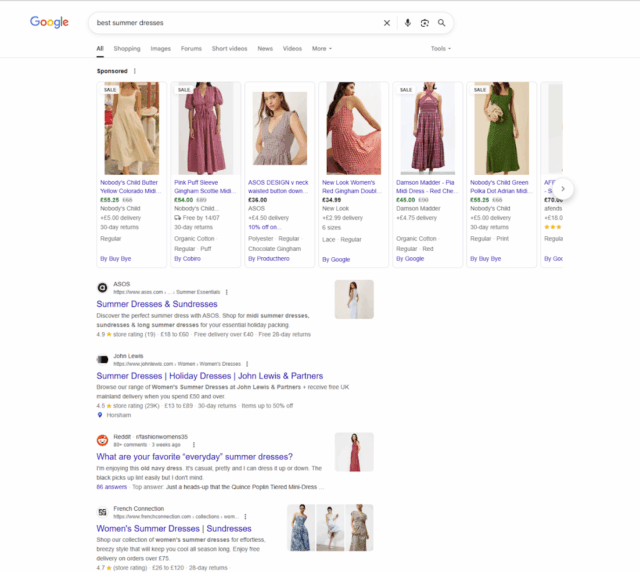Click By Producthero under the ASOS DESIGN ad
640x573 pixels.
[x=269, y=259]
